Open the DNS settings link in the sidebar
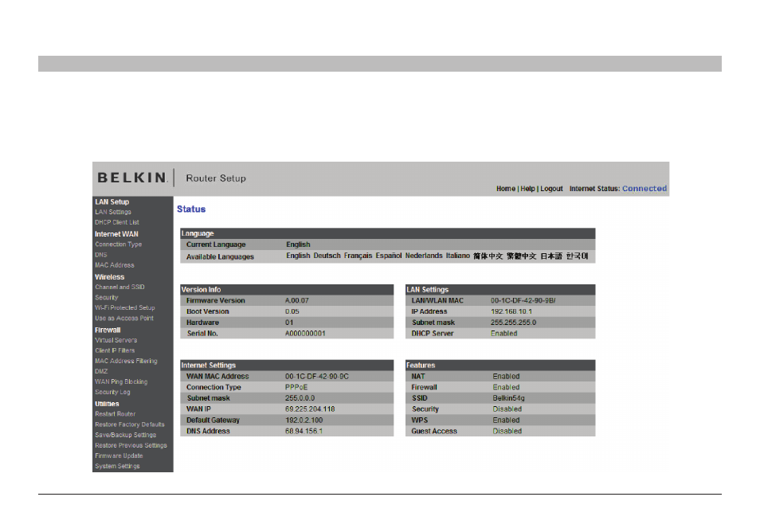This screenshot has height=532, width=760. pos(101,255)
